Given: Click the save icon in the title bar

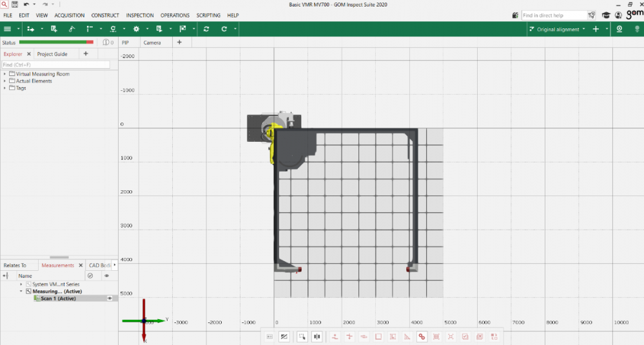Looking at the screenshot, I should pos(15,5).
